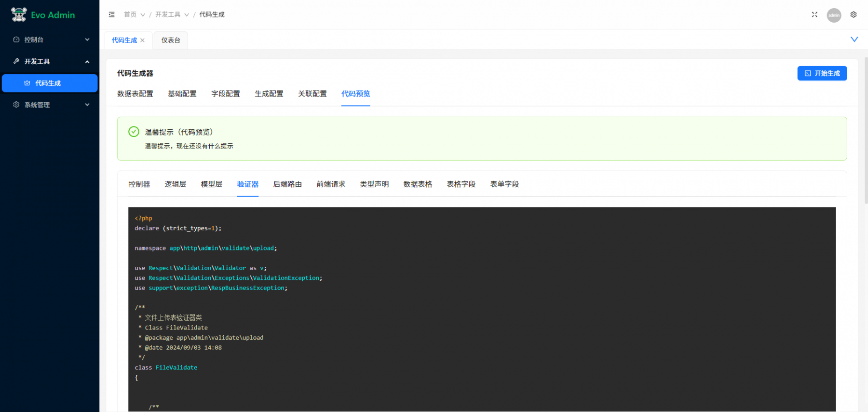The height and width of the screenshot is (412, 868).
Task: Open the settings gear in header
Action: [x=854, y=14]
